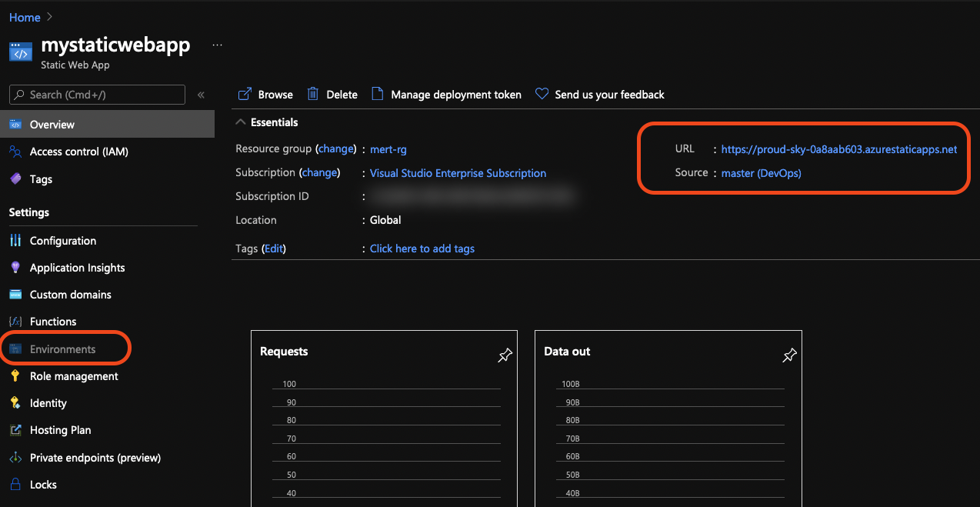The image size is (980, 507).
Task: Click the Functions fx icon
Action: point(15,322)
